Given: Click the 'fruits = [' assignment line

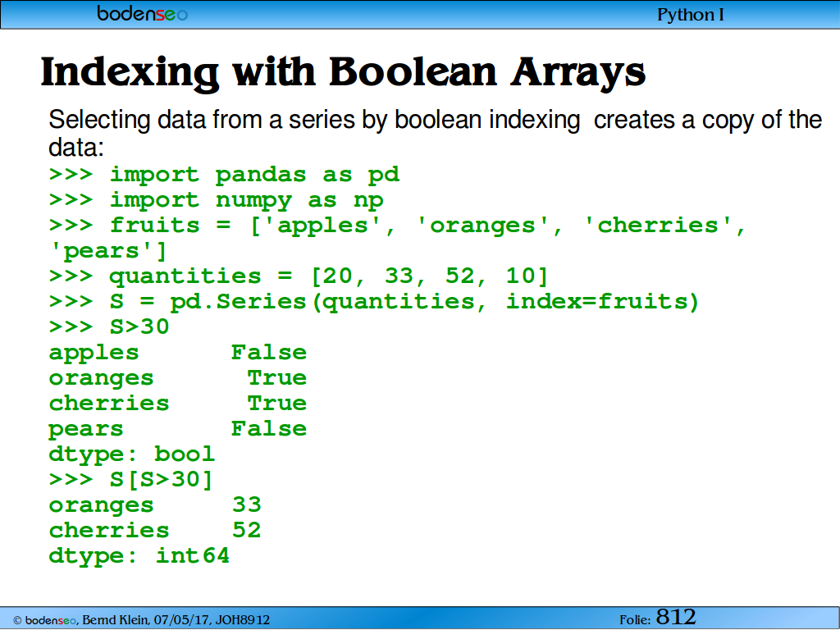Looking at the screenshot, I should coord(396,226).
